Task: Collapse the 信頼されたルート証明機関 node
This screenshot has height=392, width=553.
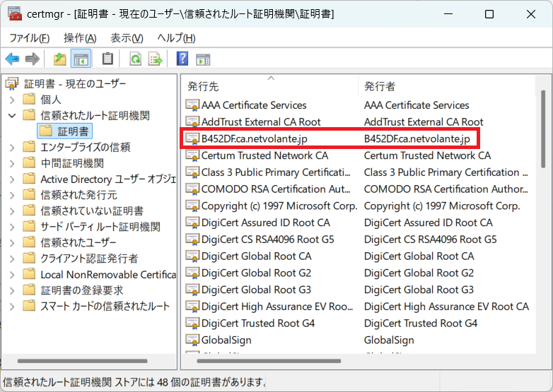Action: pyautogui.click(x=12, y=116)
